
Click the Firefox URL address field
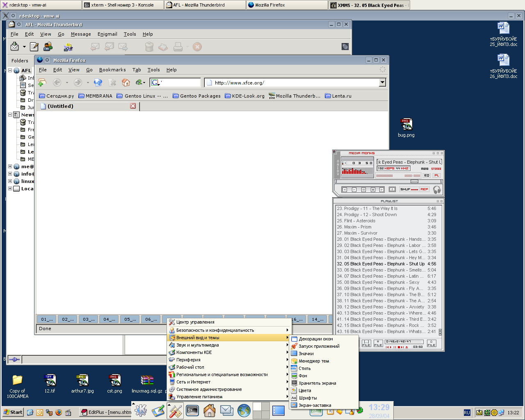pyautogui.click(x=292, y=82)
